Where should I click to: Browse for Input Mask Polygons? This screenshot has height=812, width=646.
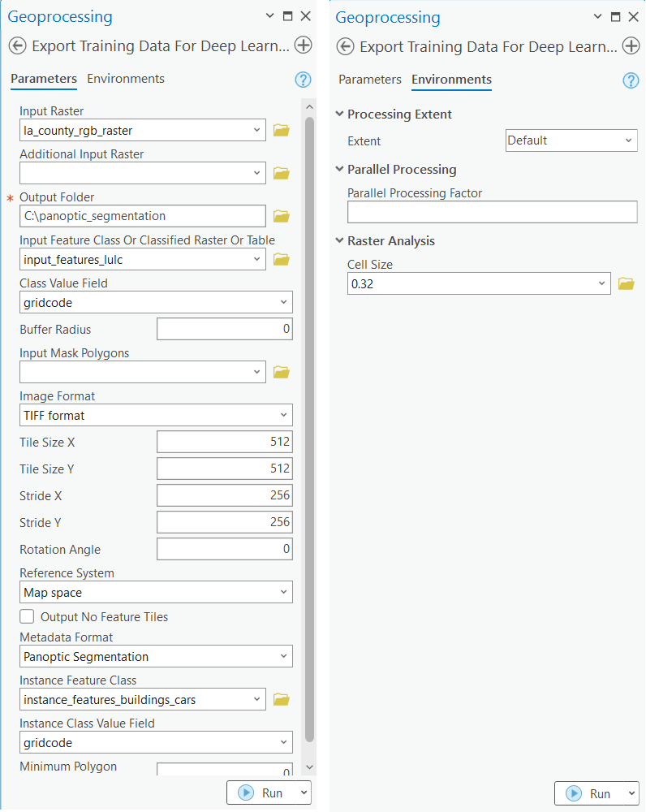coord(282,372)
